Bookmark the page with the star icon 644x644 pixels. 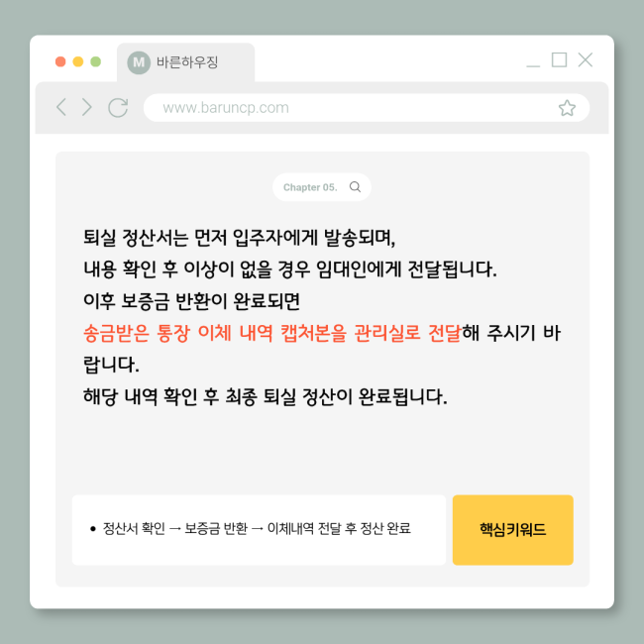tap(567, 108)
